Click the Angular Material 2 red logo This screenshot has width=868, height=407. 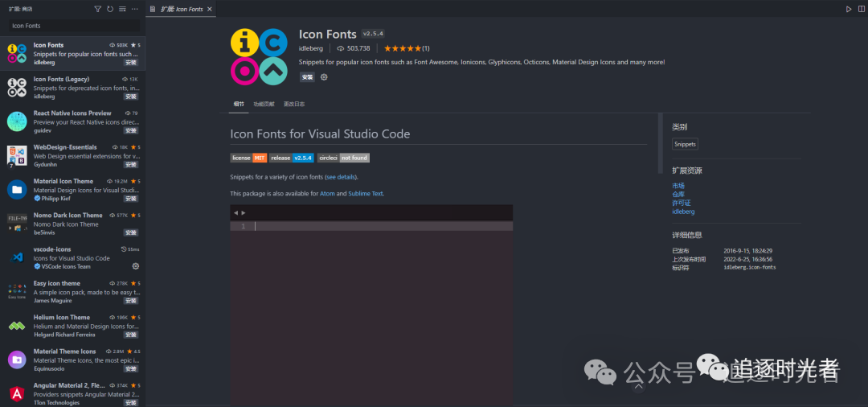pos(17,393)
